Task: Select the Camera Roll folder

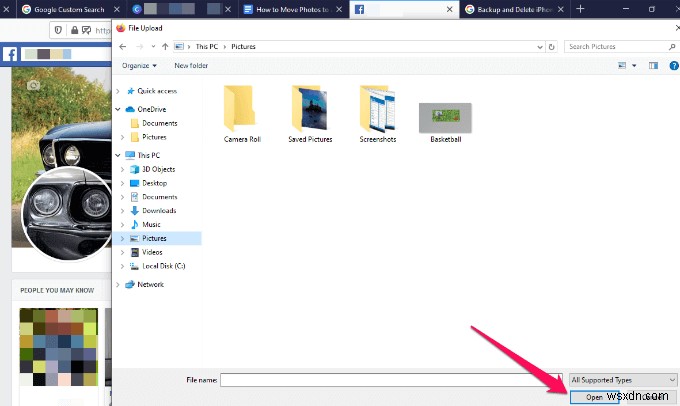Action: [x=242, y=114]
